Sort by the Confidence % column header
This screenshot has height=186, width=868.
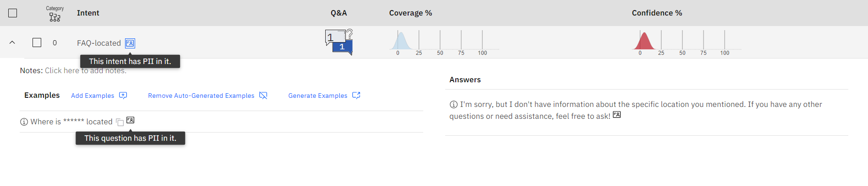[x=657, y=13]
